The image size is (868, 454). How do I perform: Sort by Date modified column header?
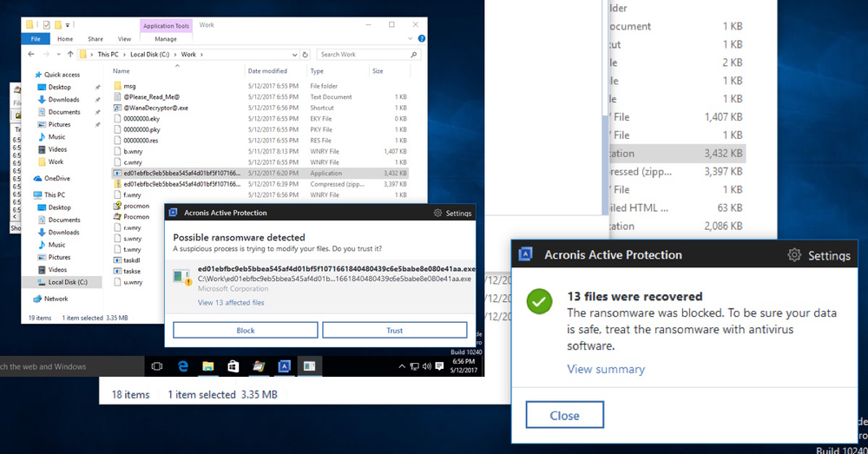pos(267,71)
